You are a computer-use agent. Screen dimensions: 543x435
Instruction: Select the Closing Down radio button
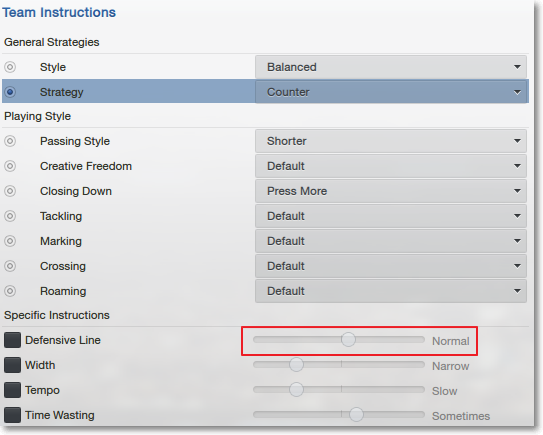click(x=10, y=191)
